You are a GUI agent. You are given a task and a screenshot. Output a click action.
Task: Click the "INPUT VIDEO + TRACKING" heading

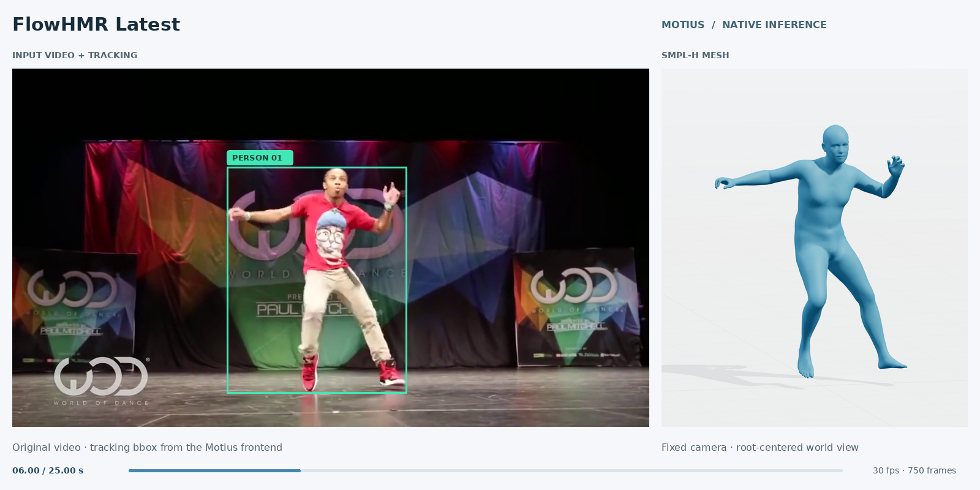tap(75, 55)
